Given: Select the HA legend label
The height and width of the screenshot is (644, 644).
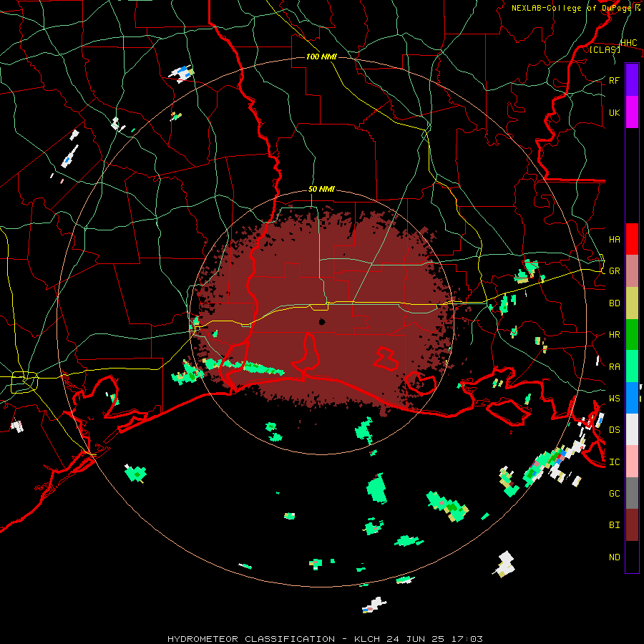Looking at the screenshot, I should pyautogui.click(x=614, y=239).
